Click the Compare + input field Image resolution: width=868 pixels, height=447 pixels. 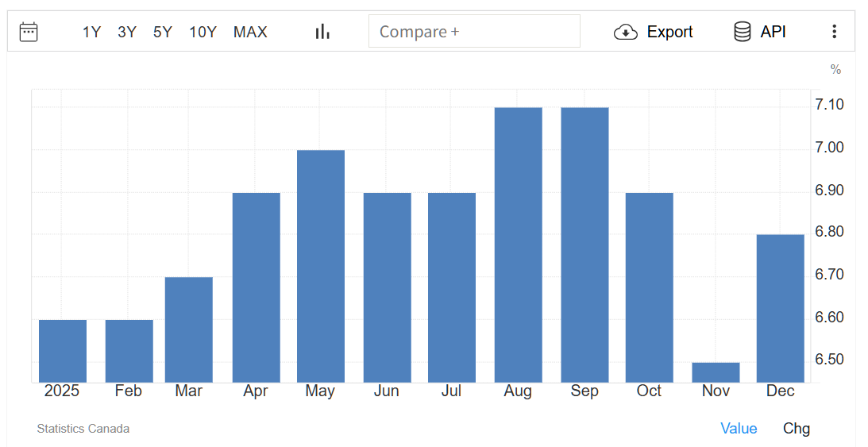tap(474, 32)
